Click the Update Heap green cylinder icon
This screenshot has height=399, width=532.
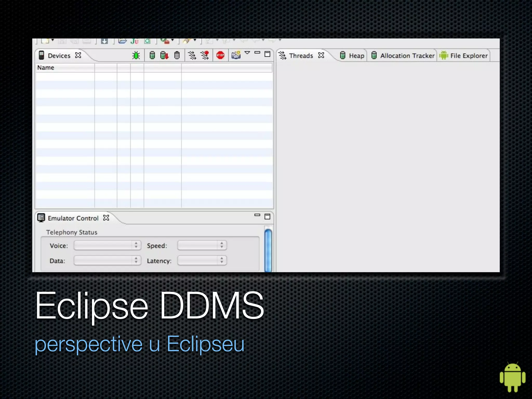pos(152,55)
